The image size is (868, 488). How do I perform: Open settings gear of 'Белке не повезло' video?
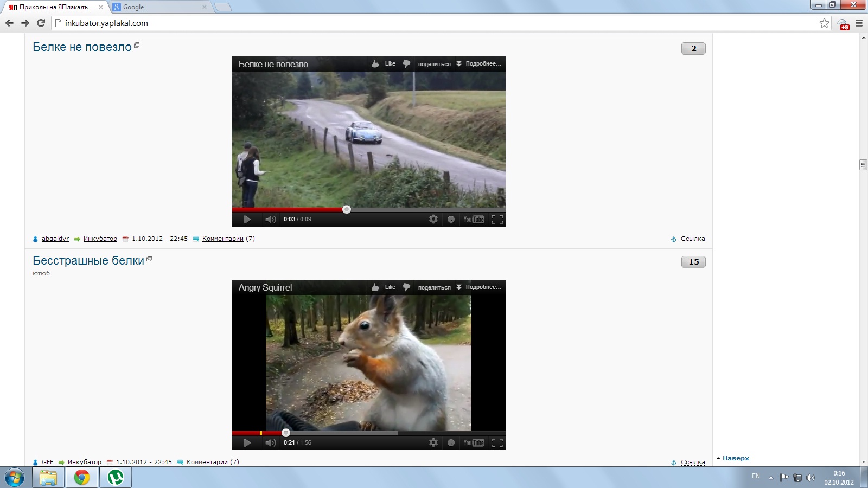click(x=433, y=219)
